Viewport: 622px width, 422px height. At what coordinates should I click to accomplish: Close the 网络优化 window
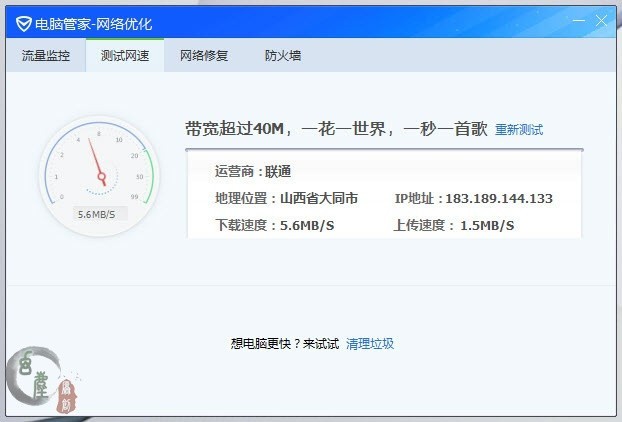click(601, 21)
